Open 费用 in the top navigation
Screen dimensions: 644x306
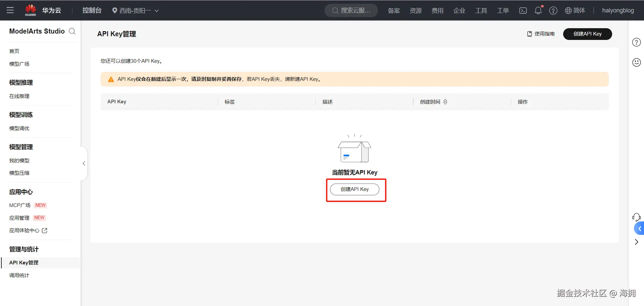point(437,11)
